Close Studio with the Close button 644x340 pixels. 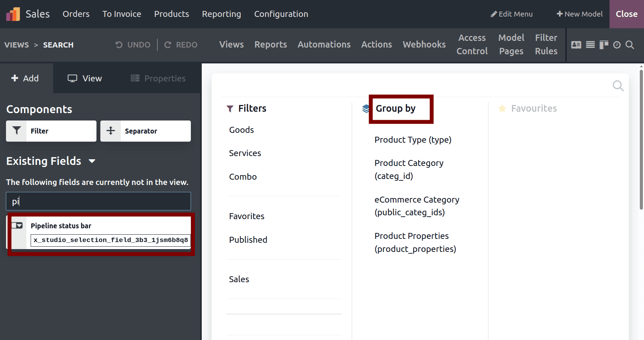627,14
